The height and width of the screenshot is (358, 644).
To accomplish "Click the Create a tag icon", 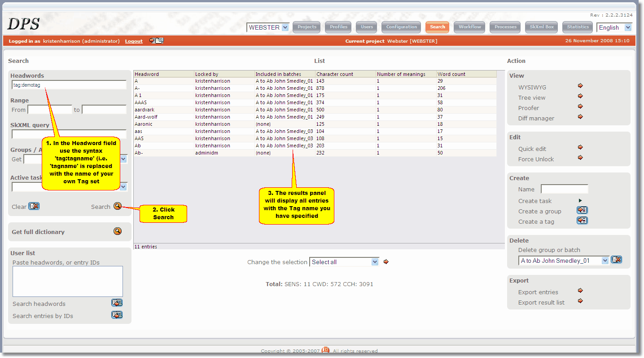I will [x=582, y=221].
